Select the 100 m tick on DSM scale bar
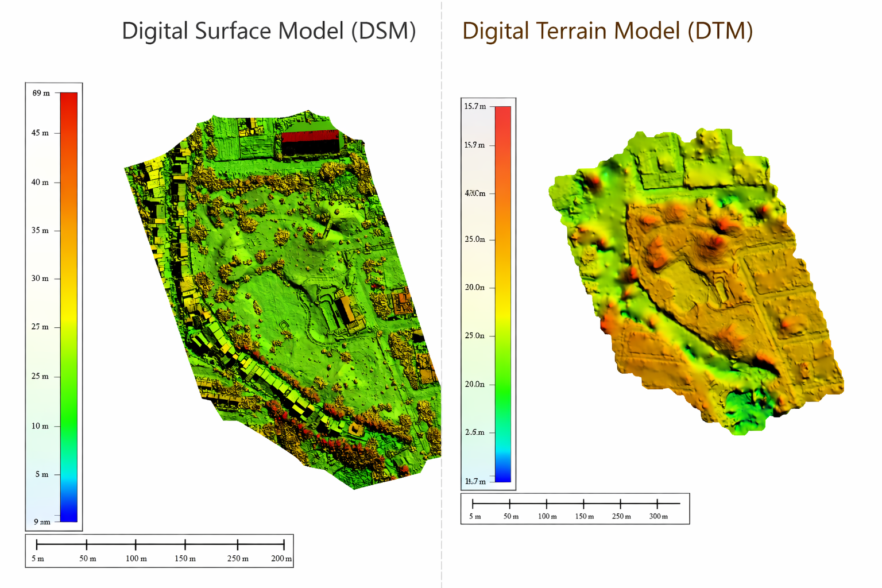The image size is (882, 588). point(136,544)
